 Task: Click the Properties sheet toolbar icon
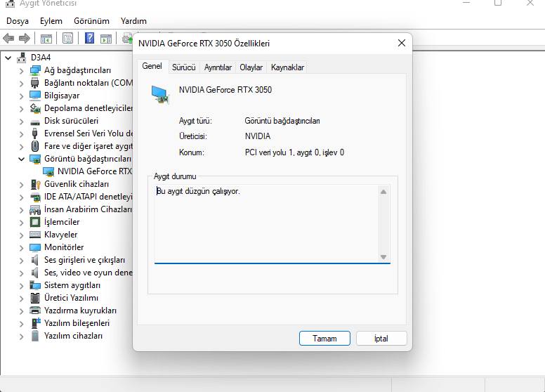tap(68, 38)
